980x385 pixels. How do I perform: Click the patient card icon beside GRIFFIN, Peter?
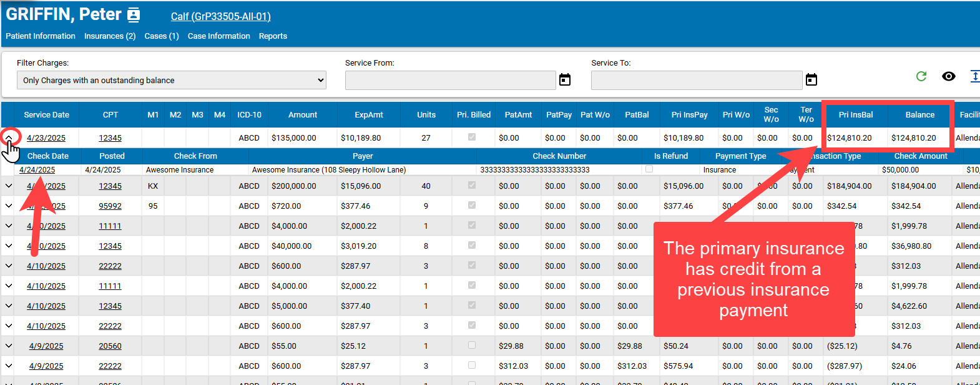pos(134,15)
